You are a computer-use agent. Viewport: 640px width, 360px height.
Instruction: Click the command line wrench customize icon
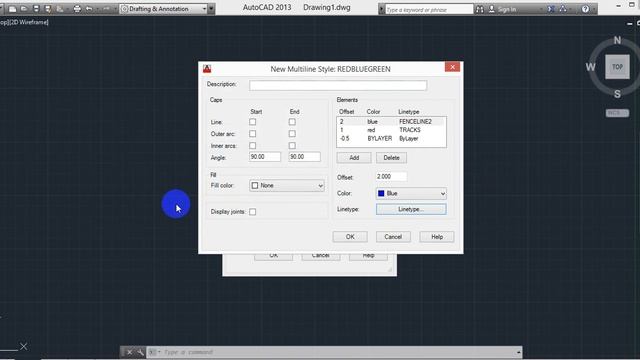(x=140, y=352)
